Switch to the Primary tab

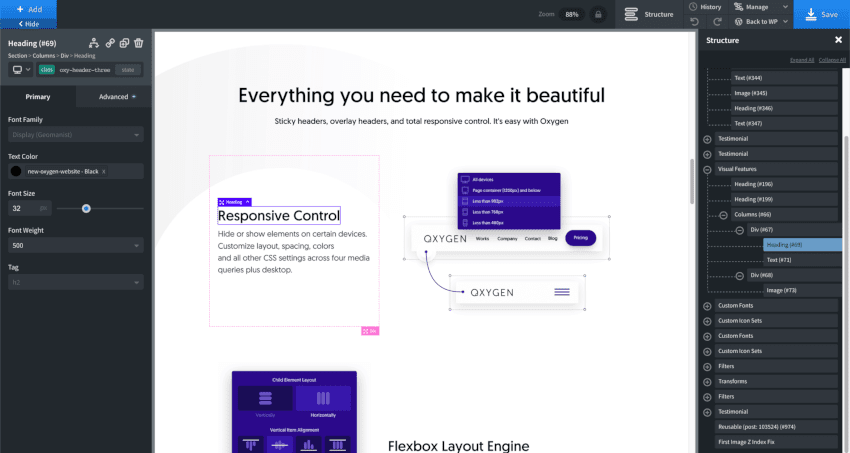click(x=38, y=96)
